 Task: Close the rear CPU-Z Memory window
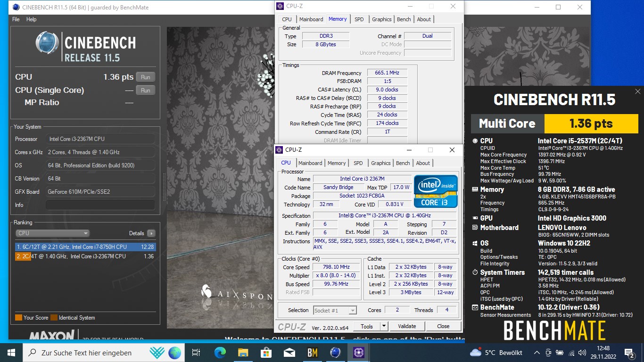[453, 7]
